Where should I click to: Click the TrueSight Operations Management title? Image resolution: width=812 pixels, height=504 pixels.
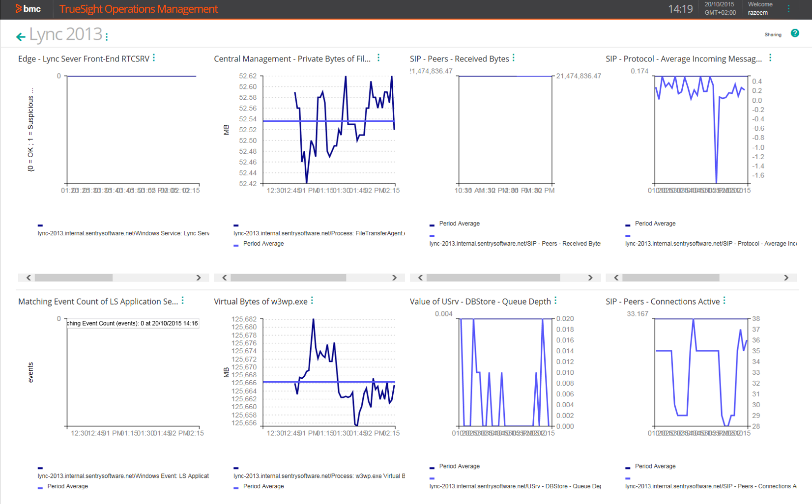(x=139, y=9)
